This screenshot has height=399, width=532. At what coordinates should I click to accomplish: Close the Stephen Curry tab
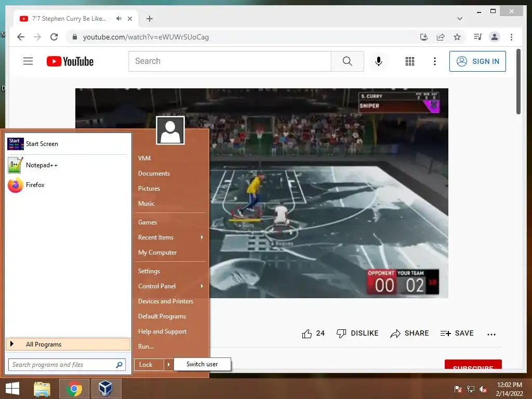[129, 19]
